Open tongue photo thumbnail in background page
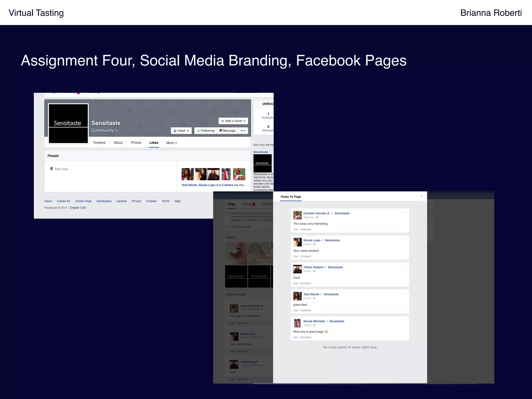Viewport: 532px width, 399px height. click(236, 254)
